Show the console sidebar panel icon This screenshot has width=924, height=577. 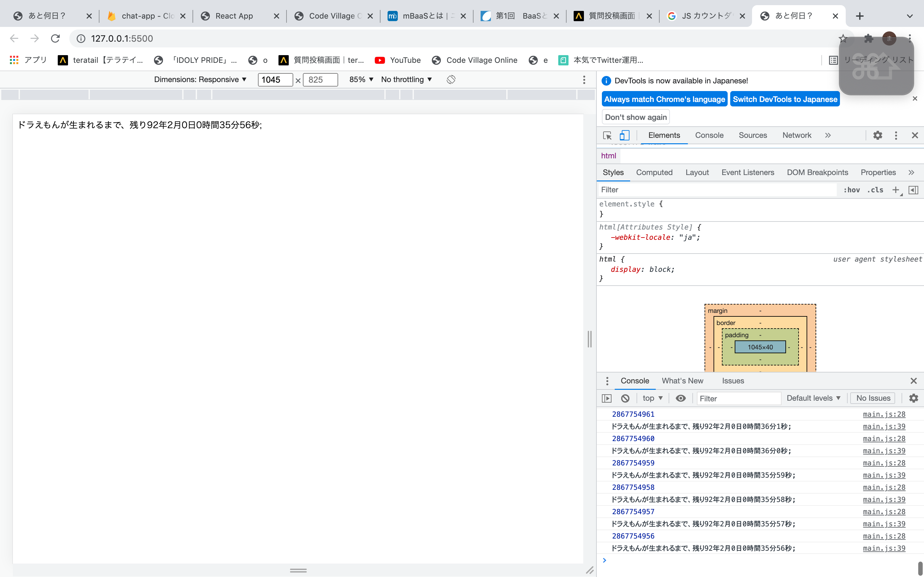coord(607,398)
